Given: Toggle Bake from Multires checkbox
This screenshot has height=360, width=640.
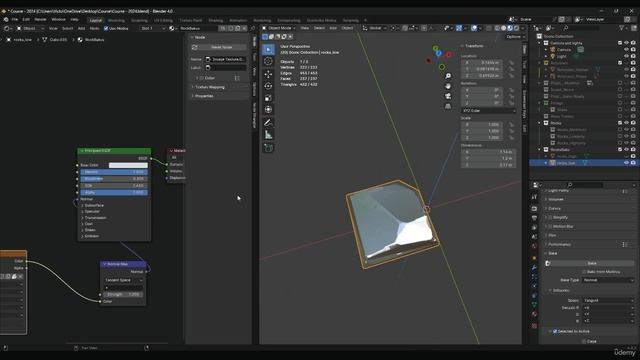Looking at the screenshot, I should [584, 272].
